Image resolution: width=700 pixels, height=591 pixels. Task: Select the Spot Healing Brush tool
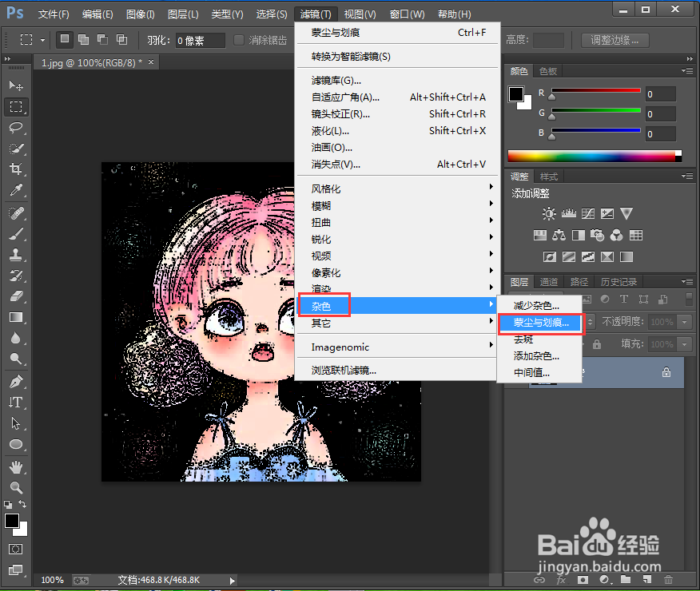[x=16, y=213]
